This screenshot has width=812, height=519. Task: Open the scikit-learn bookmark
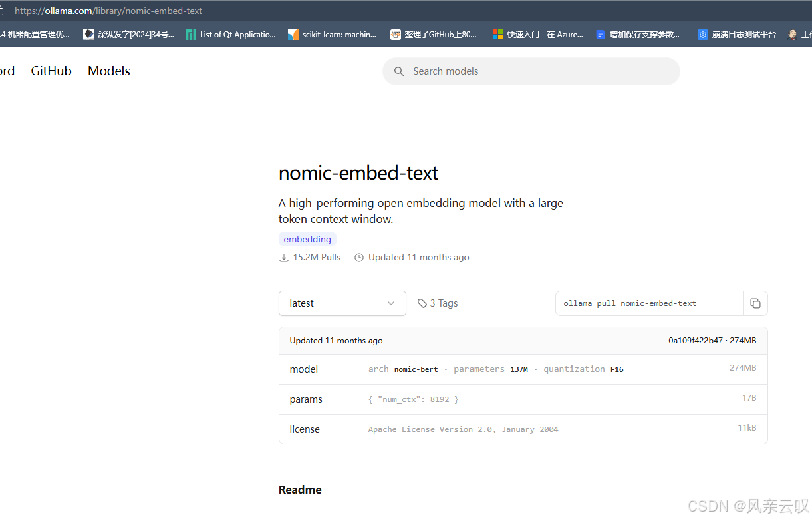[333, 35]
